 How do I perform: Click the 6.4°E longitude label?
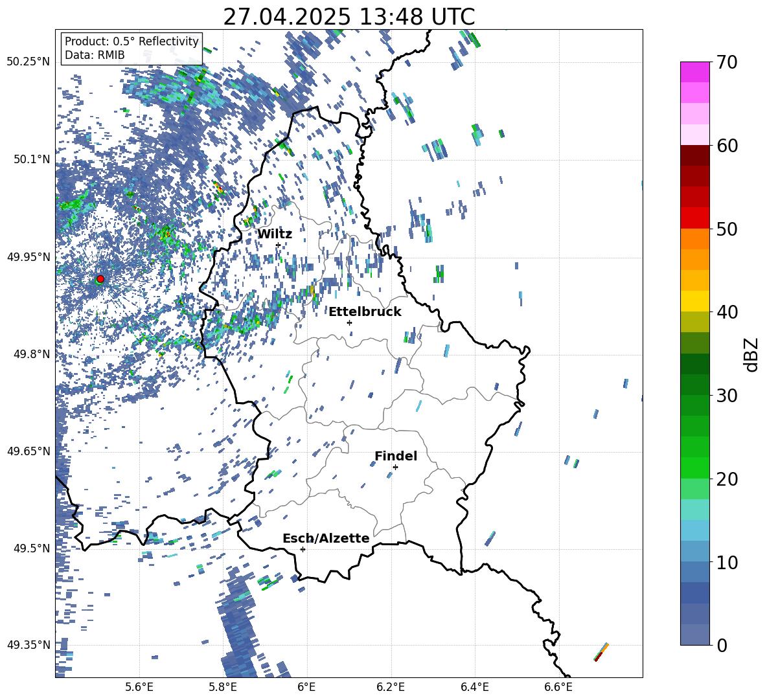(x=474, y=687)
